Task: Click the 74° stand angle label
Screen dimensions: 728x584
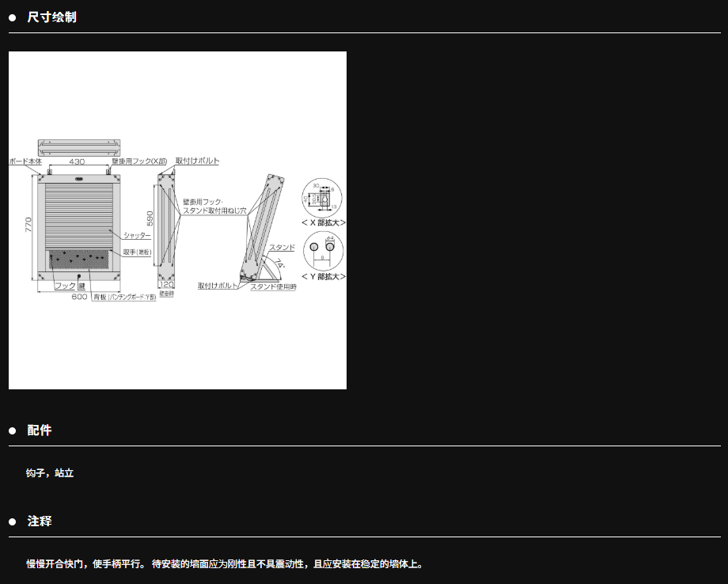Action: [x=281, y=264]
